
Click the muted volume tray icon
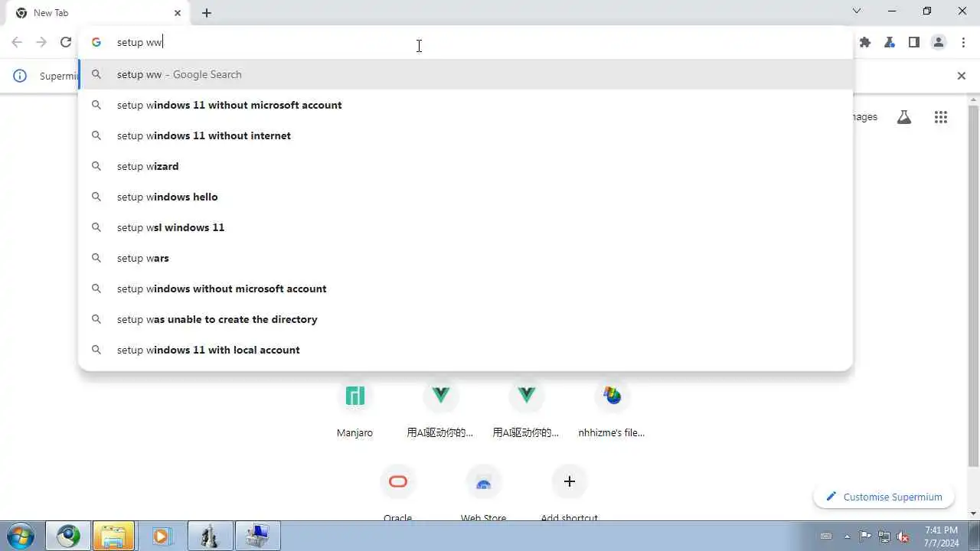[903, 536]
